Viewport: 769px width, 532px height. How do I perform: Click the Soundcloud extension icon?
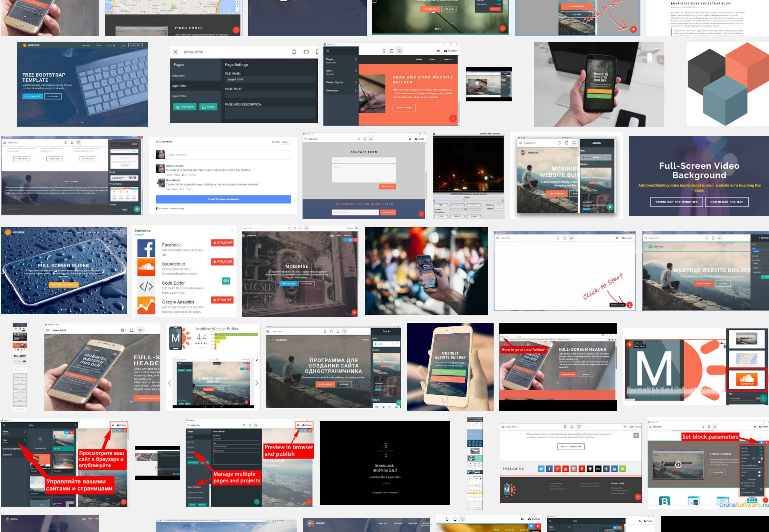(146, 267)
